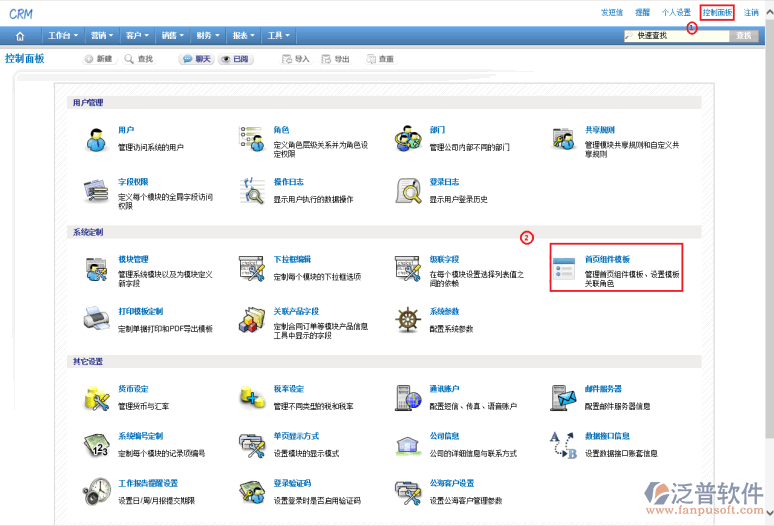Toggle the 聊天 chat button
Image resolution: width=774 pixels, height=526 pixels.
point(195,59)
